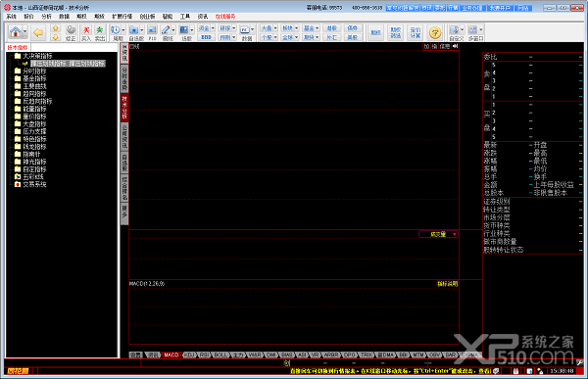Select the 交易系统 tree item

[x=34, y=184]
